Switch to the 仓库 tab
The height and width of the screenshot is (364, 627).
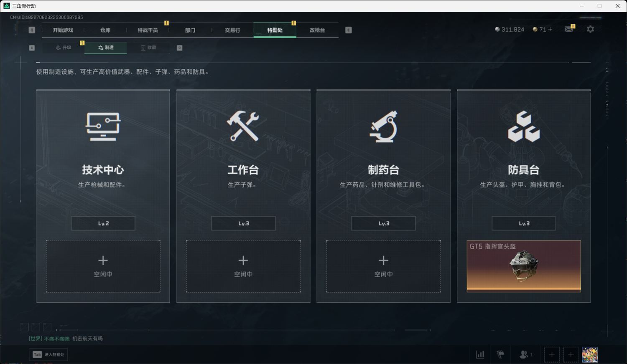click(x=105, y=30)
